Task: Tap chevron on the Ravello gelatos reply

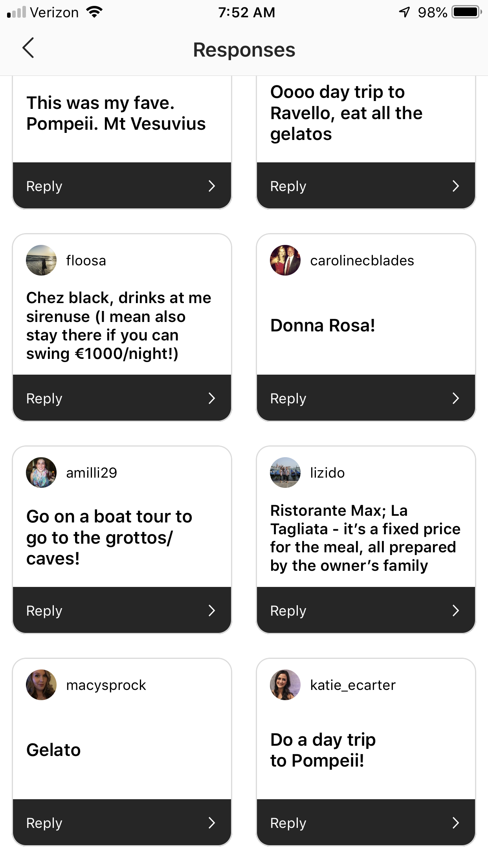Action: coord(456,186)
